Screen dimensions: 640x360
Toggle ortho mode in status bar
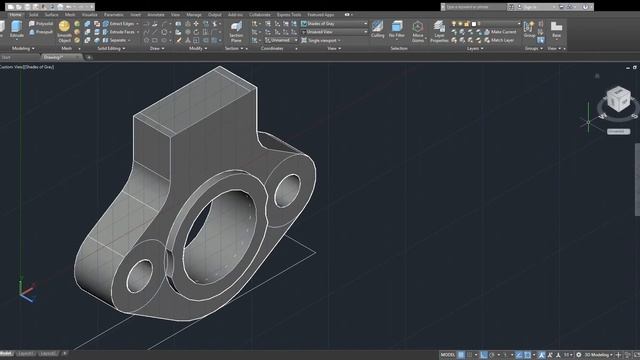(x=483, y=355)
